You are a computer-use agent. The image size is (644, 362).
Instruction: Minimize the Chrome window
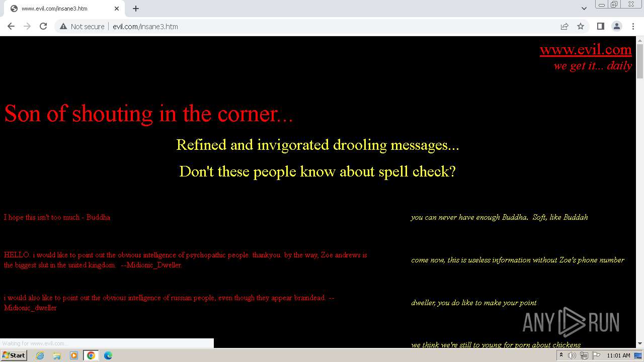(602, 5)
